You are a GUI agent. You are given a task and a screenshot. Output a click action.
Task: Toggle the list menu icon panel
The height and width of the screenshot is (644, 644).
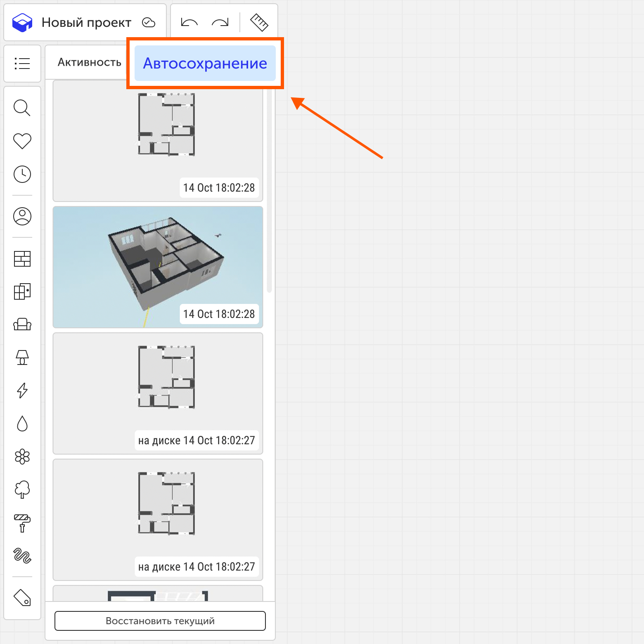tap(22, 64)
